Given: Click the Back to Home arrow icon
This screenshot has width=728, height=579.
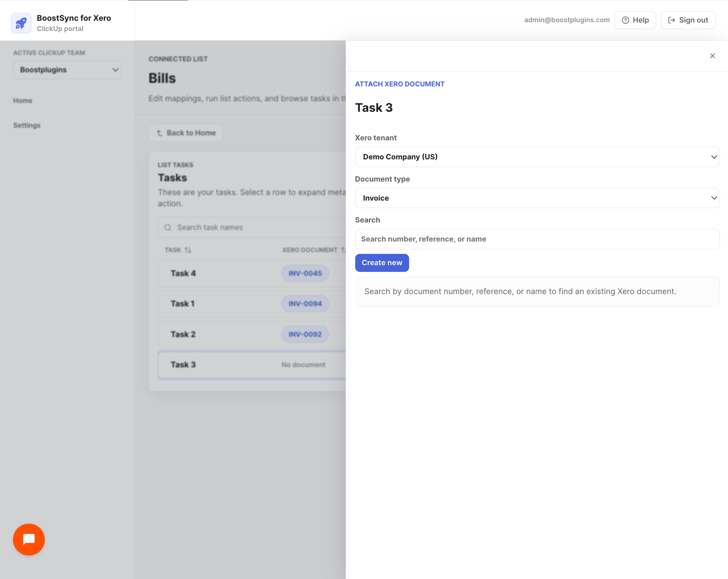Looking at the screenshot, I should (x=159, y=133).
